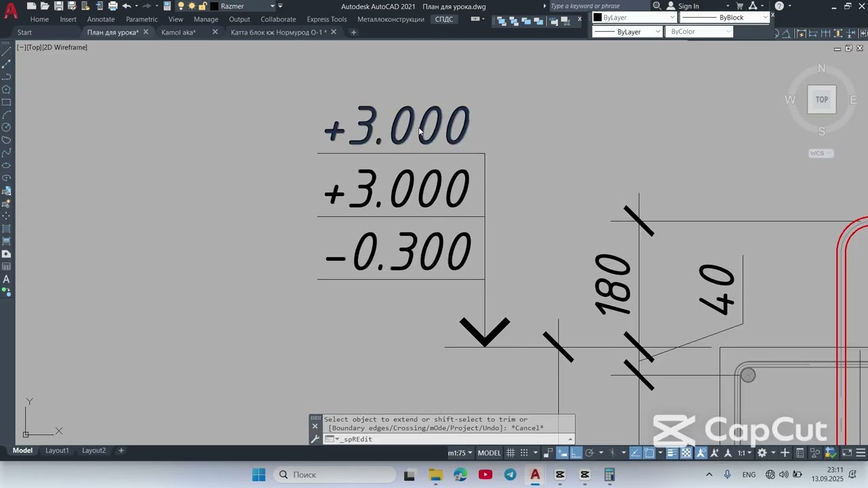Switch to the Layout2 tab
Screen dimensions: 868x488
tap(94, 450)
